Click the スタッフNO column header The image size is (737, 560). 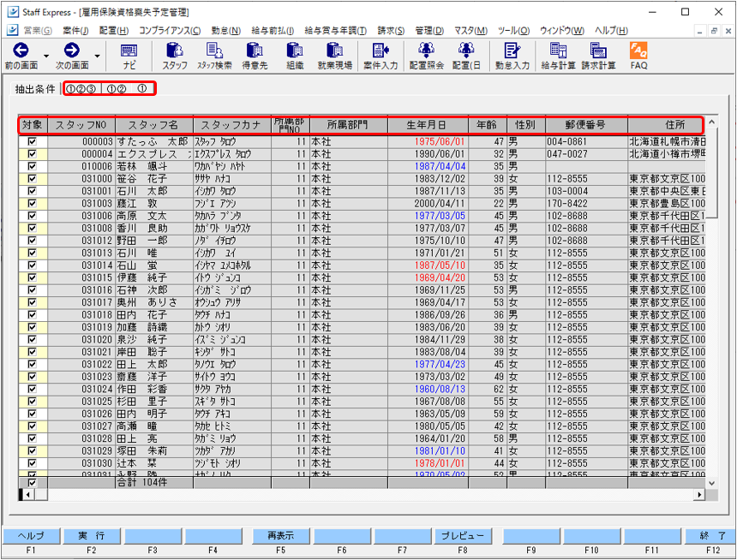[81, 125]
